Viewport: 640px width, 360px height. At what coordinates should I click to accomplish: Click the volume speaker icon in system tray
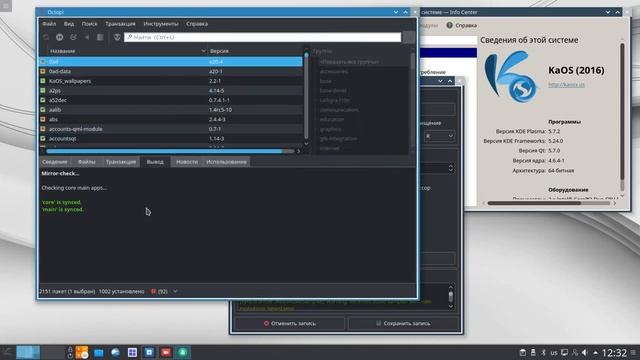coord(584,352)
